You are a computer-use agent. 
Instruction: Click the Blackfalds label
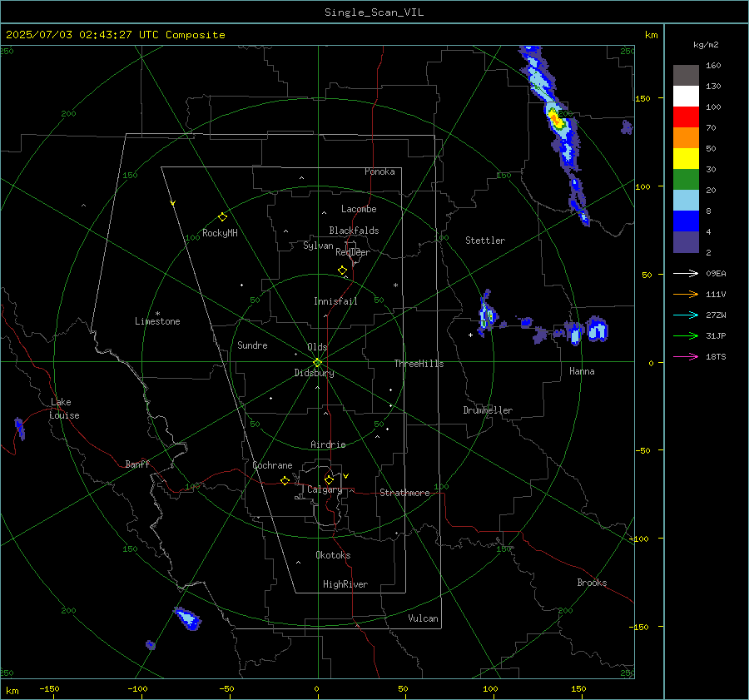[x=354, y=231]
